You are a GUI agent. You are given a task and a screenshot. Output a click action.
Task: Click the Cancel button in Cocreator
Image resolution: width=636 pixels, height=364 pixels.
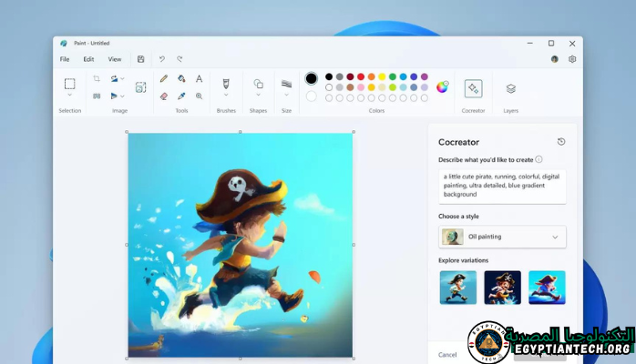pyautogui.click(x=447, y=354)
